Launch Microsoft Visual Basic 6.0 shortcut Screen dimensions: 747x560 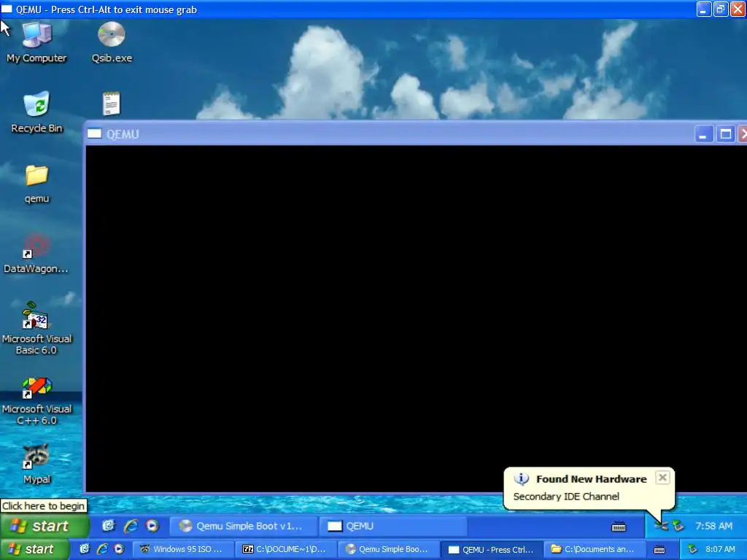click(x=36, y=329)
